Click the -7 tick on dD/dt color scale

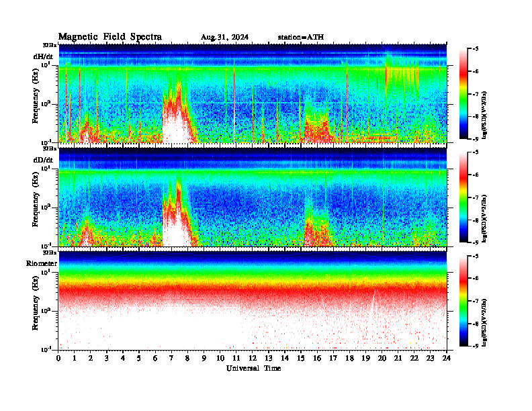click(476, 197)
